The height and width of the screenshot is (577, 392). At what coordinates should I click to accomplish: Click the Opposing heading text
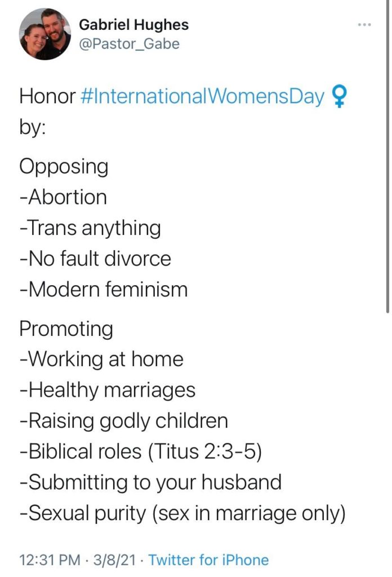[x=64, y=167]
